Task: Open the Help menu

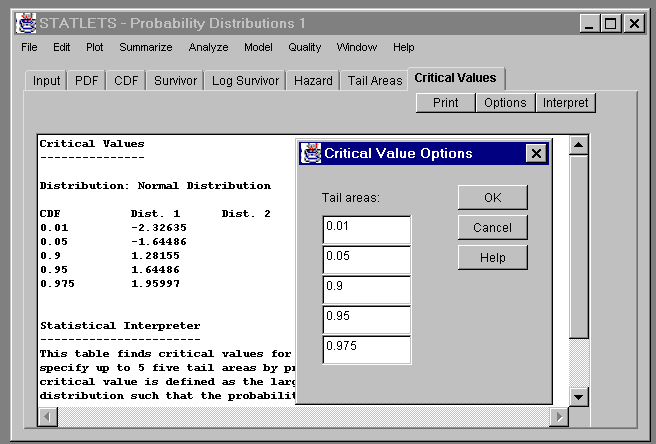Action: pyautogui.click(x=404, y=47)
